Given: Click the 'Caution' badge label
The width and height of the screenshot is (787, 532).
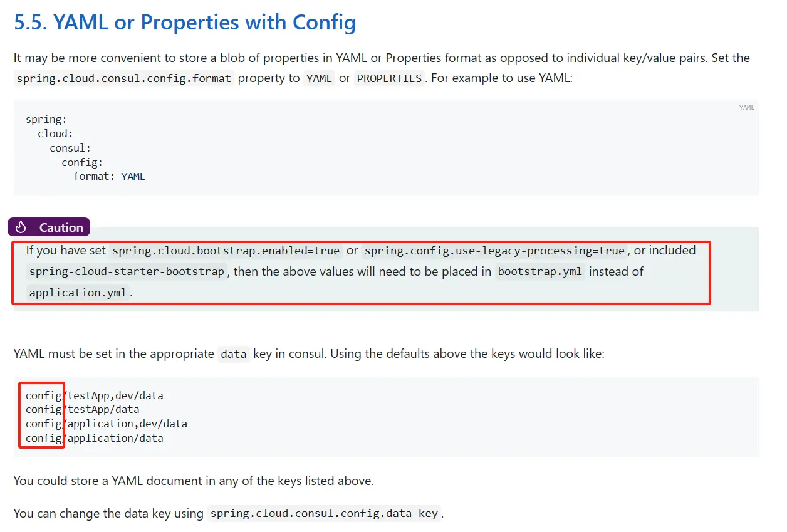Looking at the screenshot, I should coord(61,227).
